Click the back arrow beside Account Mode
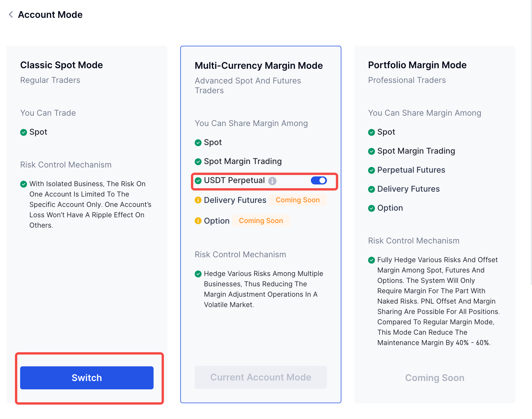Viewport: 532px width, 419px height. (x=11, y=14)
